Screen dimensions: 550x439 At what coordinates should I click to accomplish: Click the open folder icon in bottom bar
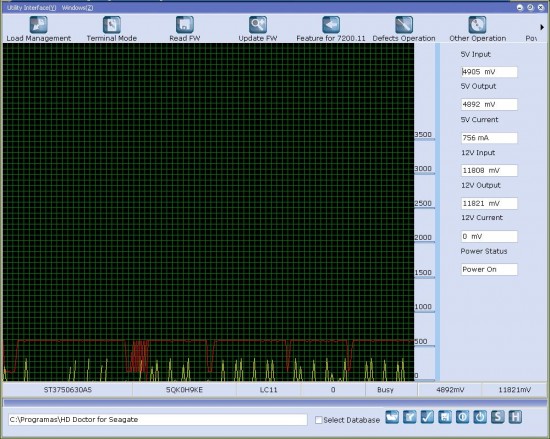392,417
